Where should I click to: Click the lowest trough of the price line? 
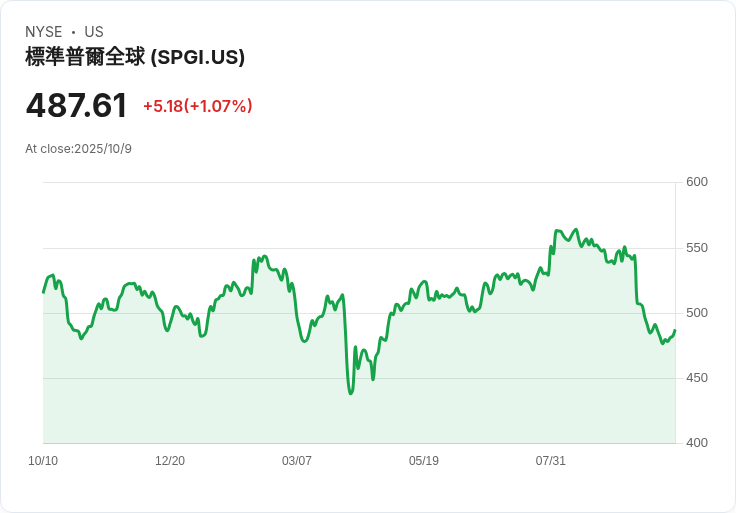(x=351, y=393)
